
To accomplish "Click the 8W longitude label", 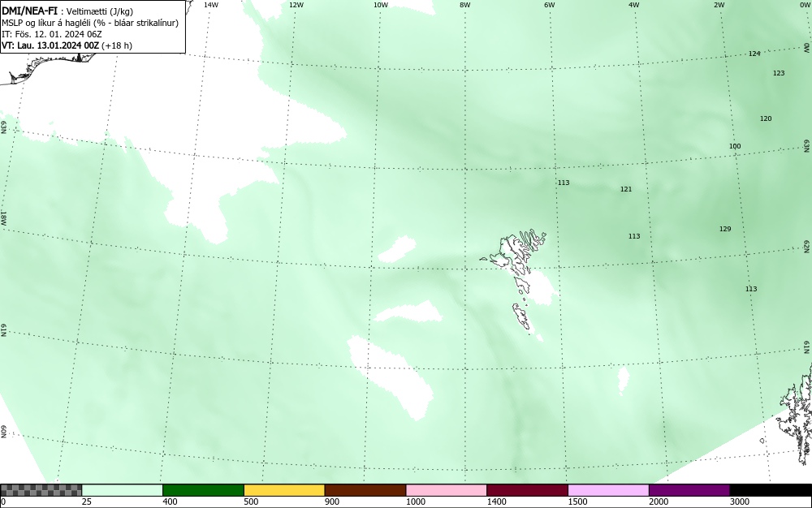I will click(465, 5).
